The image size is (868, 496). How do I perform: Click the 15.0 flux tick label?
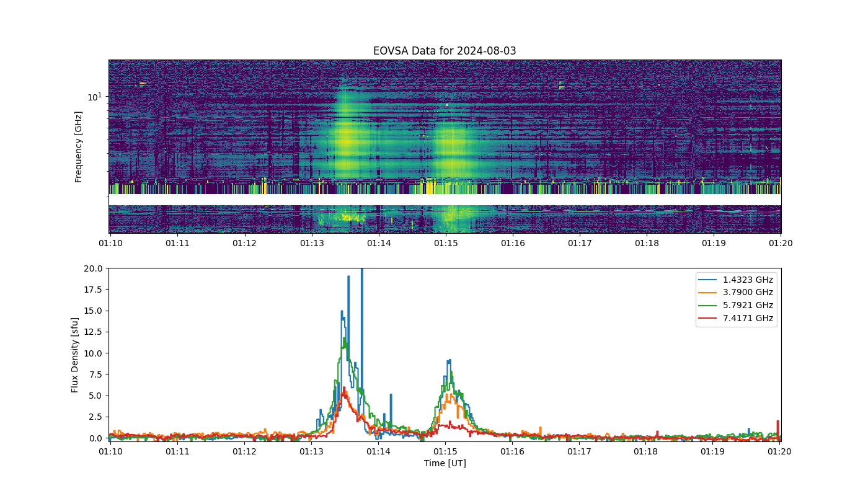tap(93, 311)
